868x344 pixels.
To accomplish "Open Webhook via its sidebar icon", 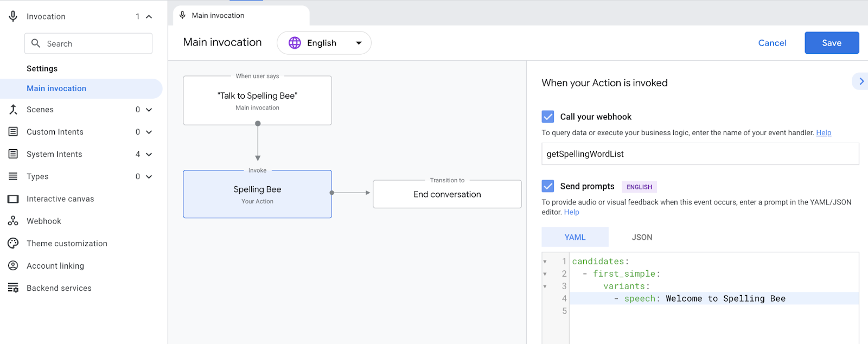I will point(13,221).
